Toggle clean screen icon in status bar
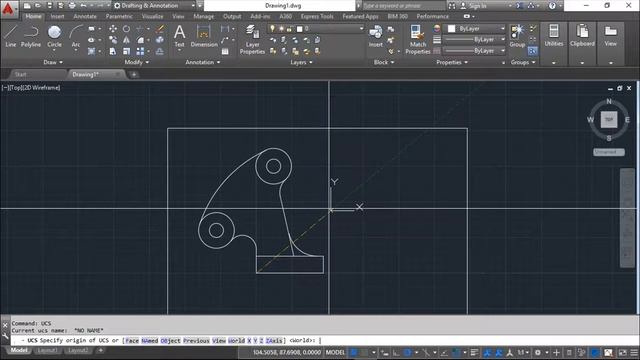The width and height of the screenshot is (640, 360). (622, 353)
